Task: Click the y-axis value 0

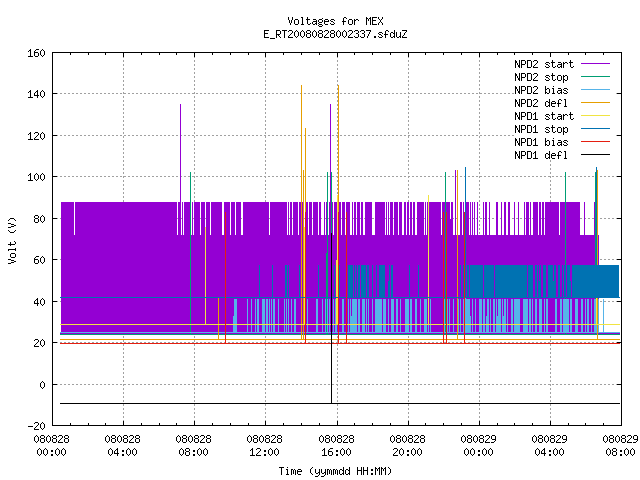Action: pyautogui.click(x=42, y=385)
